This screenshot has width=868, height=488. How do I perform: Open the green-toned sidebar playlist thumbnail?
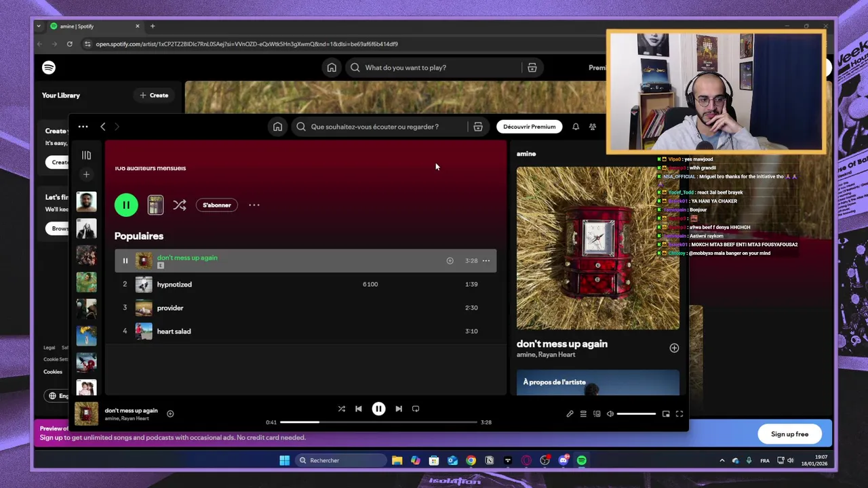(x=86, y=282)
